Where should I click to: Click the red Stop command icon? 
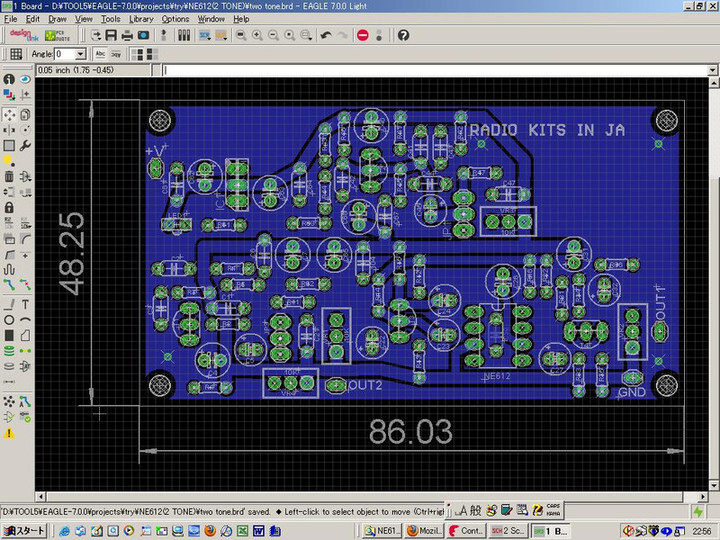363,35
